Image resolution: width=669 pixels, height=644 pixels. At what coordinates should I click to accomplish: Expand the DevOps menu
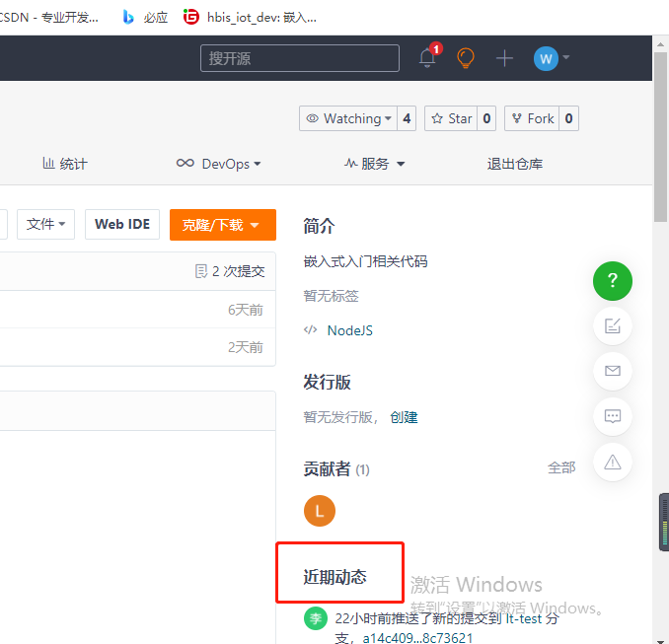click(x=218, y=164)
